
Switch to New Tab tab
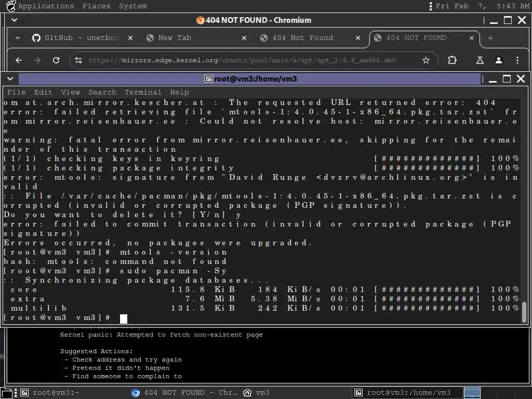click(195, 38)
